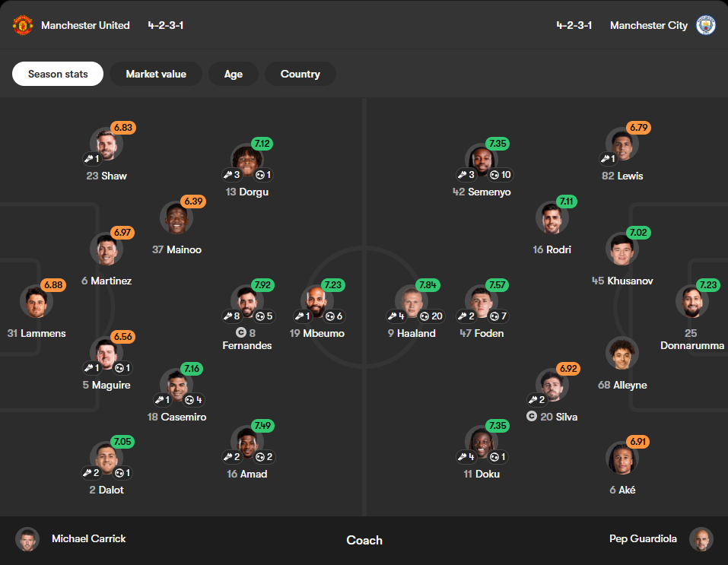Click the Manchester City club crest

(705, 25)
